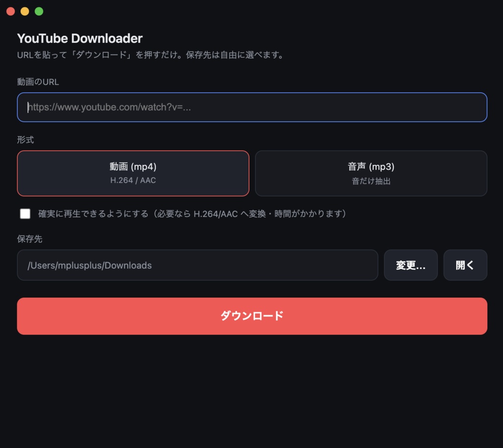Click the 形式 label
The height and width of the screenshot is (448, 503).
coord(26,140)
